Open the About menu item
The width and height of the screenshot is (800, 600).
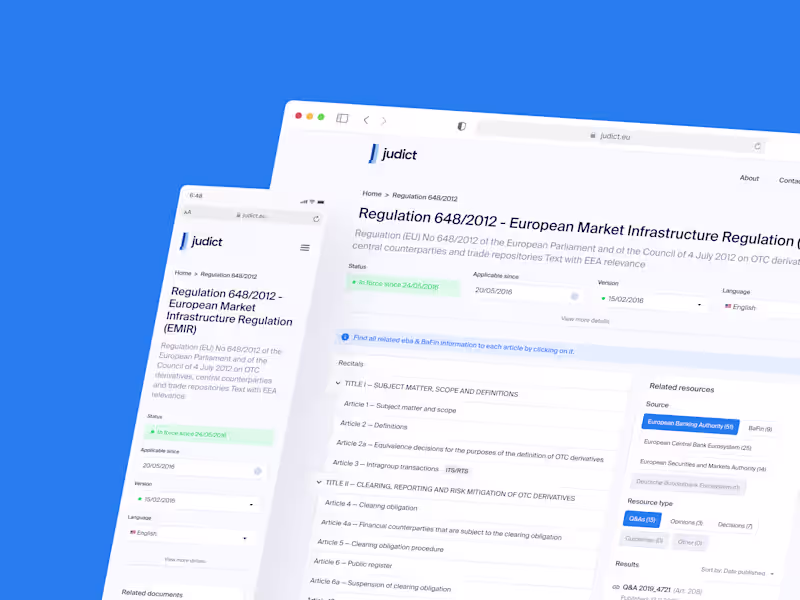[x=749, y=178]
